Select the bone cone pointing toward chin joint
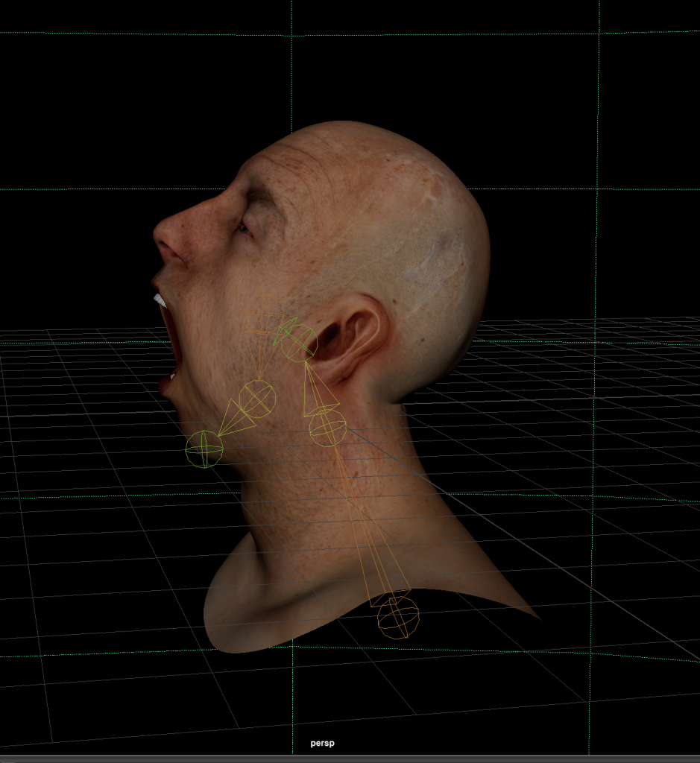 [x=236, y=419]
